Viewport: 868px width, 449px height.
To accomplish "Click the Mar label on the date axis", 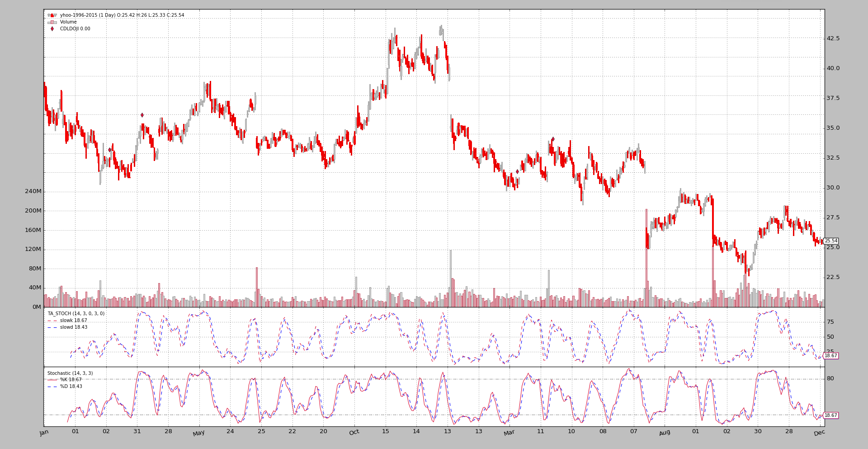I will [x=509, y=433].
